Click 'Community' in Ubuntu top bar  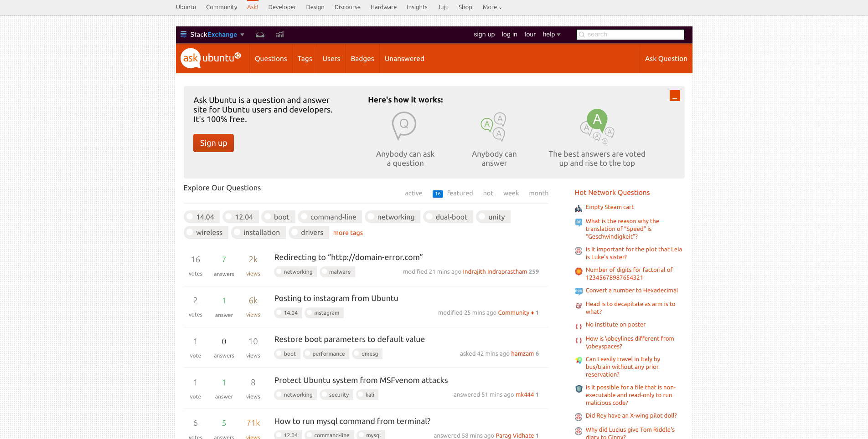coord(222,7)
